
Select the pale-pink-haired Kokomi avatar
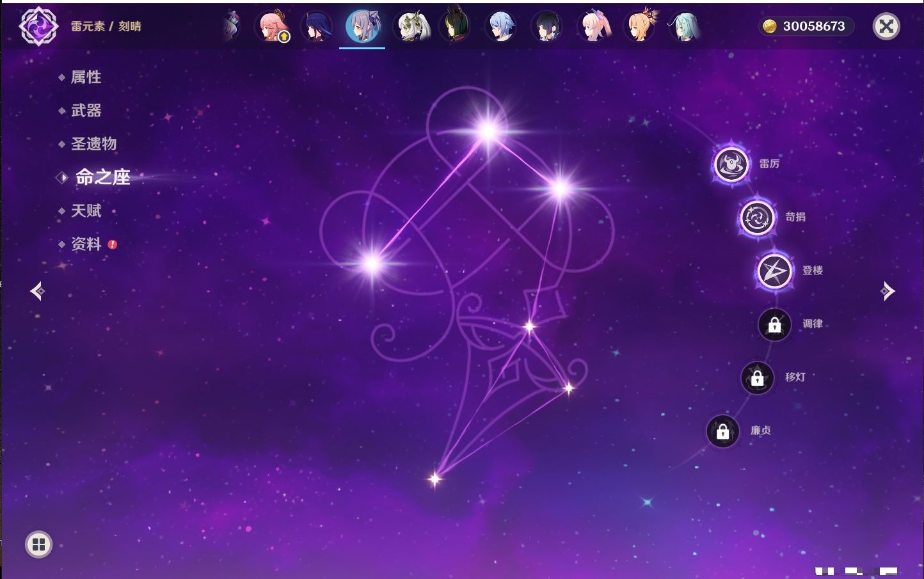pos(594,26)
